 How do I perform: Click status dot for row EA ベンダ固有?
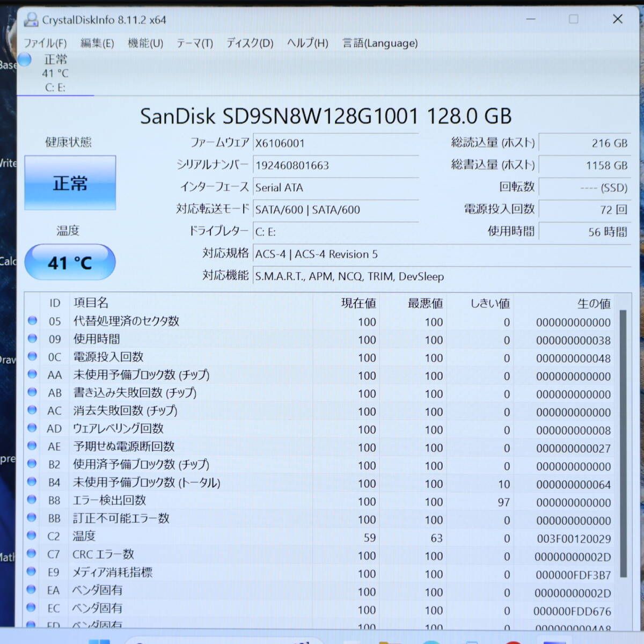32,590
